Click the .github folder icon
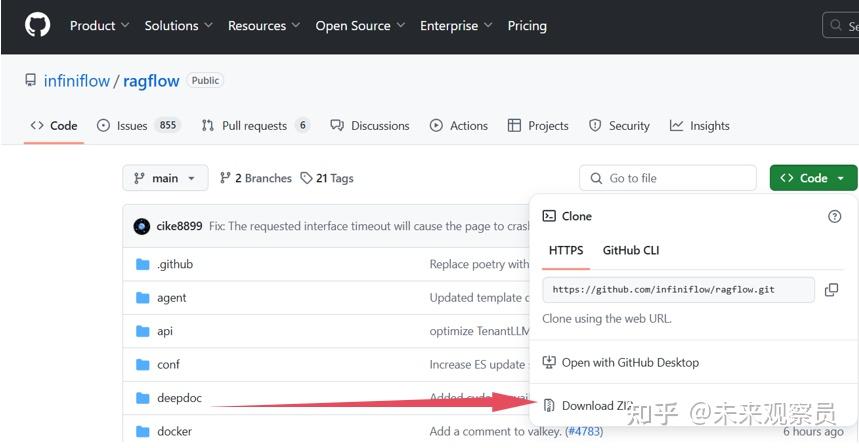The width and height of the screenshot is (859, 448). pos(142,264)
